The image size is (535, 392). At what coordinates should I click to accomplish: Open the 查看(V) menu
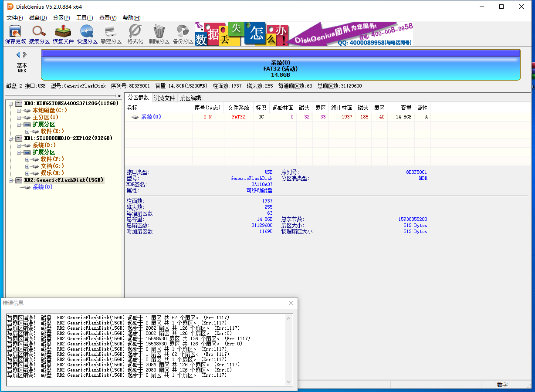[x=108, y=17]
